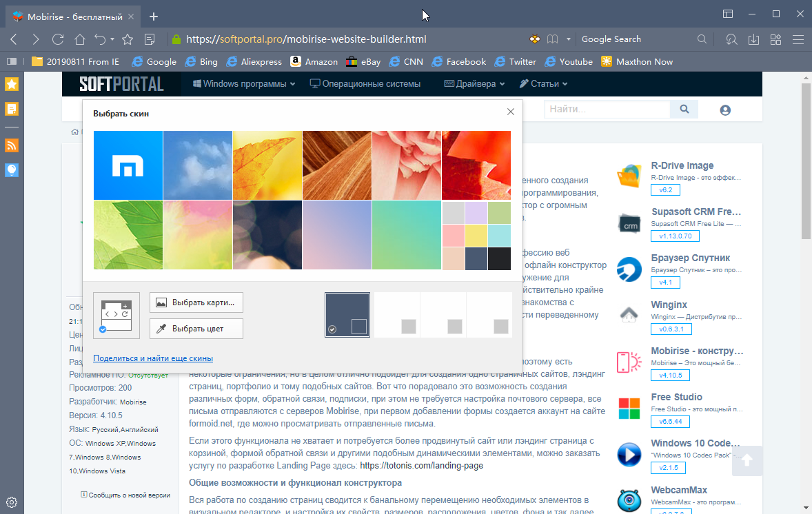The image size is (812, 514).
Task: Open the main hamburger menu
Action: point(798,39)
